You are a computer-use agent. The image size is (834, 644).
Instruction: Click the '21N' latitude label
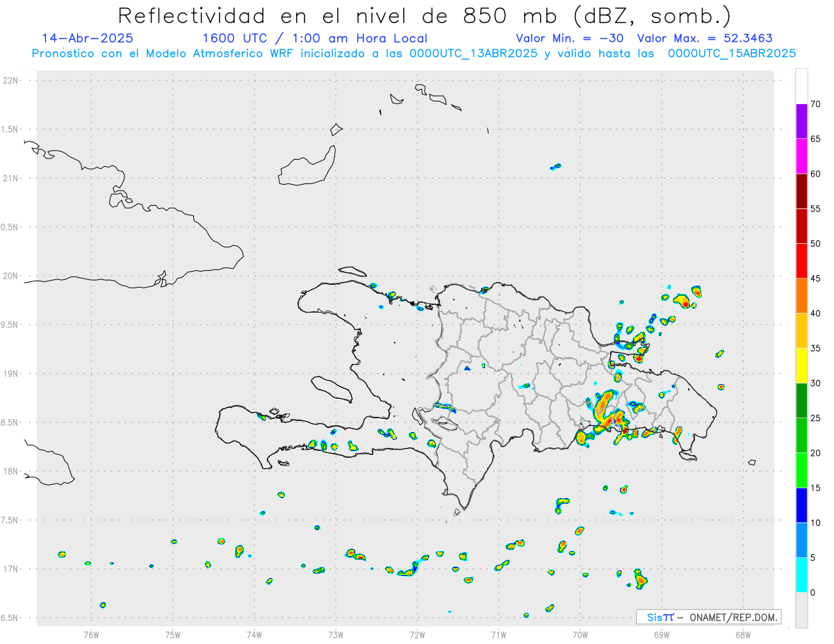coord(12,179)
